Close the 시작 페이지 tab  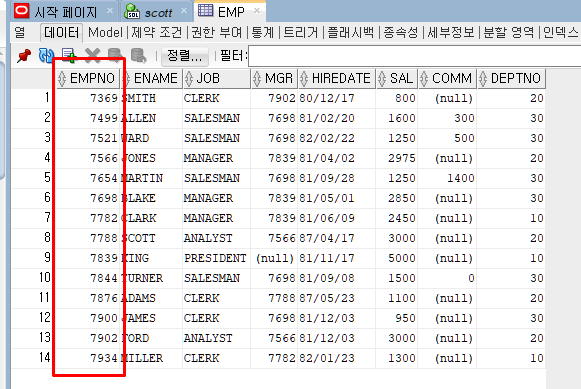(110, 11)
